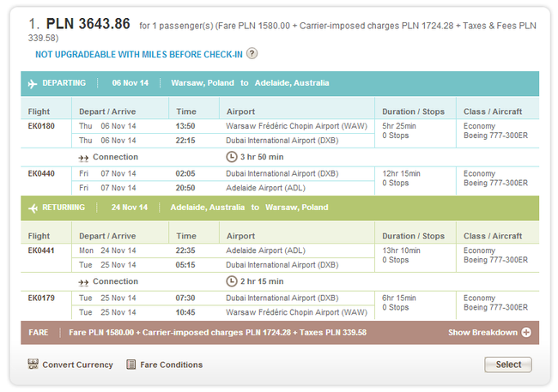558x392 pixels.
Task: Click the airplane icon in the Returning header
Action: [x=33, y=208]
